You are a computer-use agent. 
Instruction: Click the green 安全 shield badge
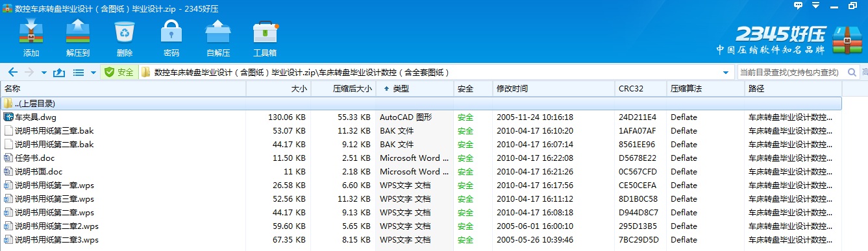click(x=119, y=72)
